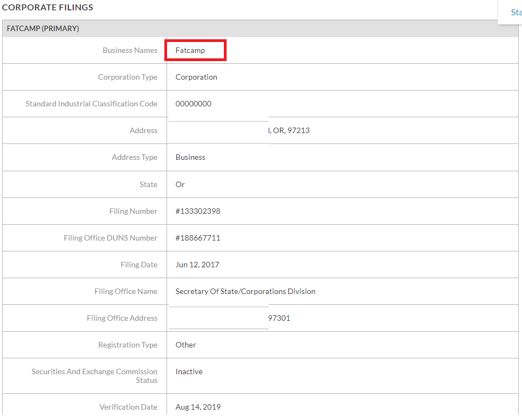Screen dimensions: 522x420
Task: Click the Filing Office DUNS Number label
Action: 110,238
